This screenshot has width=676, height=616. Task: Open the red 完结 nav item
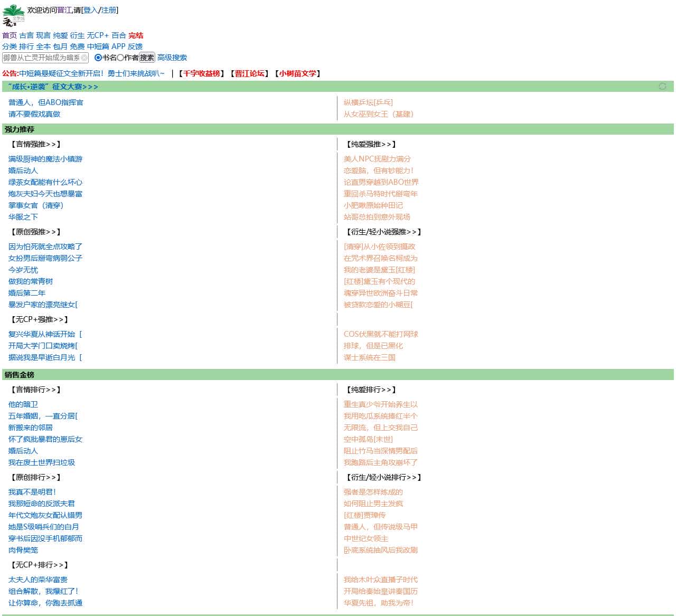point(136,35)
